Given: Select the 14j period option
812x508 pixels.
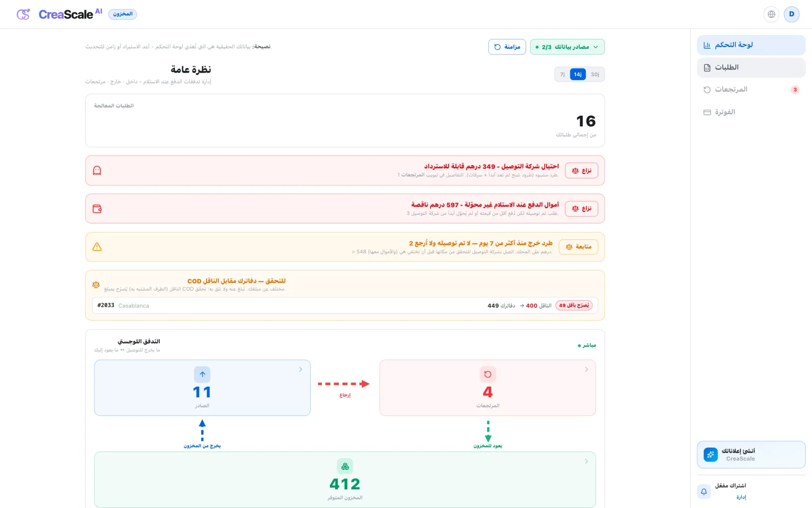Looking at the screenshot, I should click(578, 75).
